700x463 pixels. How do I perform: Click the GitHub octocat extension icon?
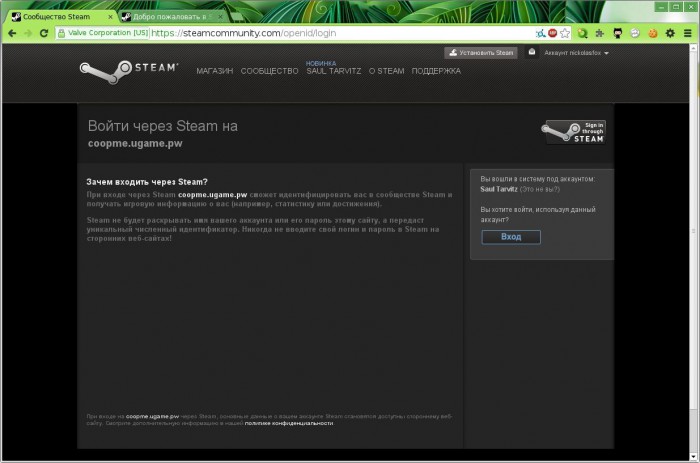tap(618, 33)
